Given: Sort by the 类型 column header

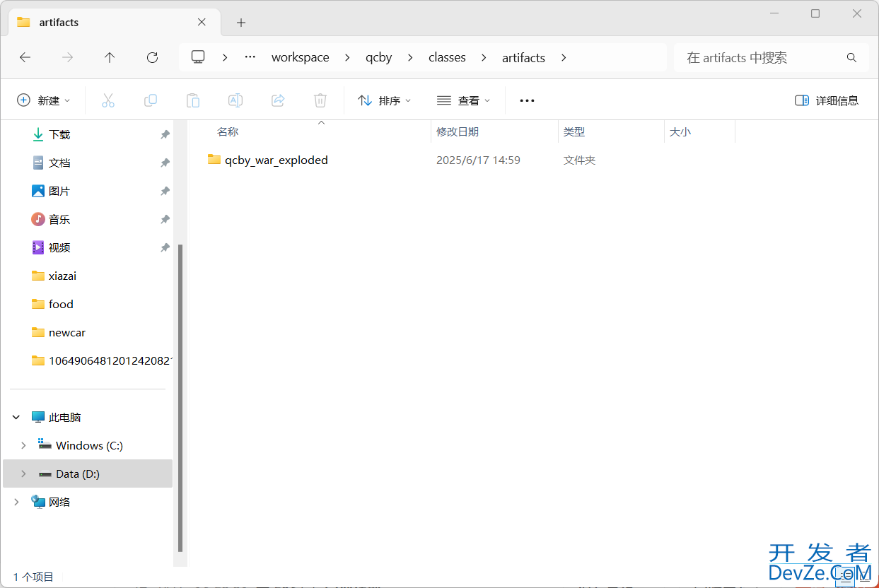Looking at the screenshot, I should [x=574, y=131].
